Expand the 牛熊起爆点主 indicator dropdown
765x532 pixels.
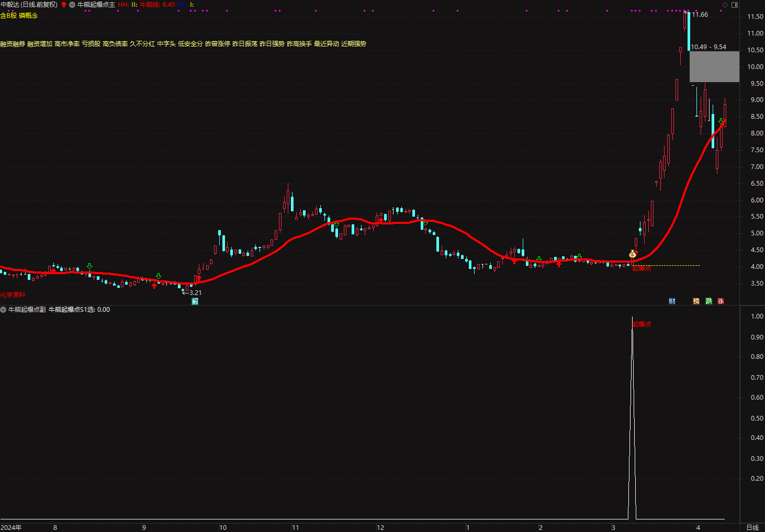tap(72, 5)
